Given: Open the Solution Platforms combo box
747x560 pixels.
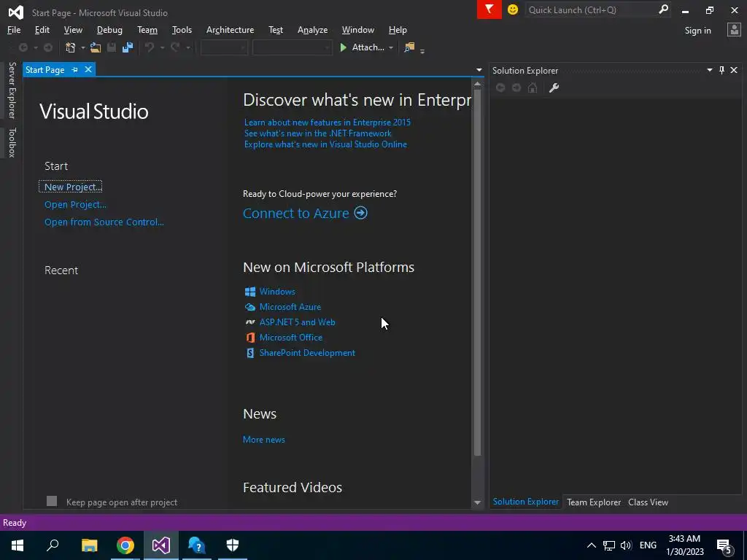Looking at the screenshot, I should 292,47.
